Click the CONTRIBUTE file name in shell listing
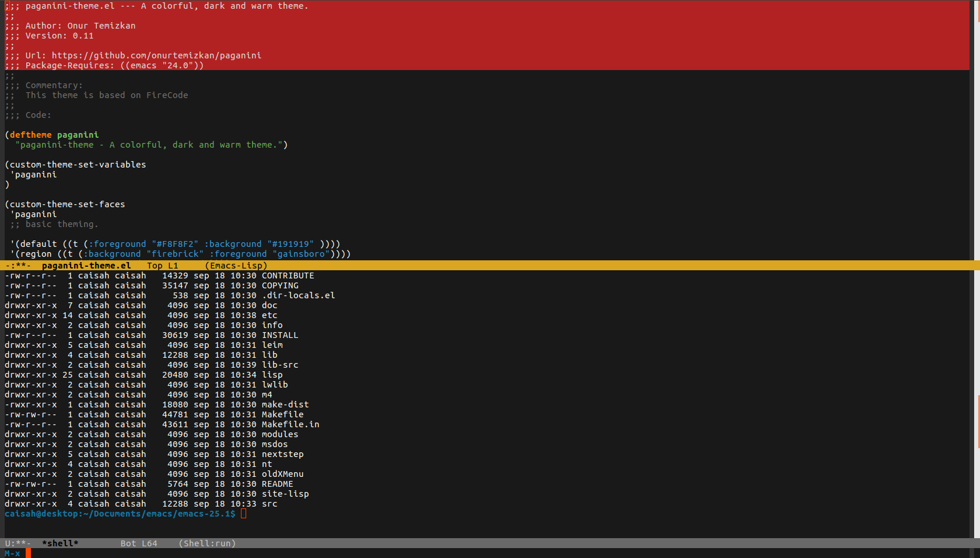The height and width of the screenshot is (558, 980). 288,275
